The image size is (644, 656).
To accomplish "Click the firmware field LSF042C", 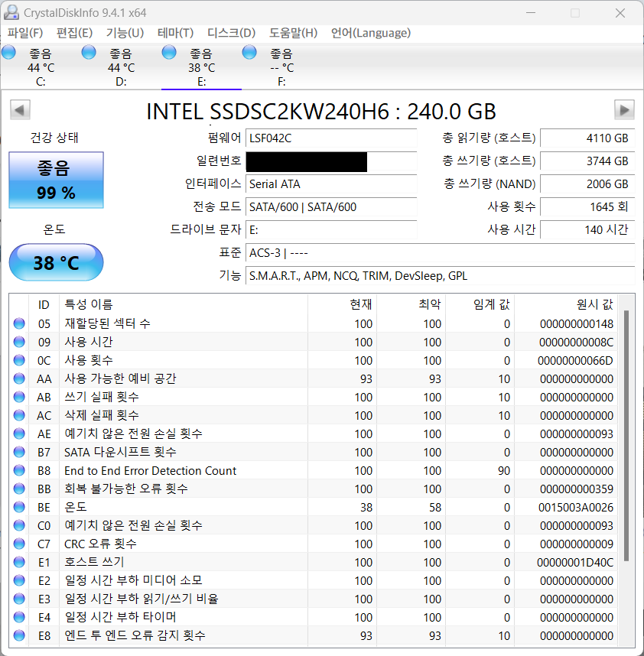I will pos(331,138).
